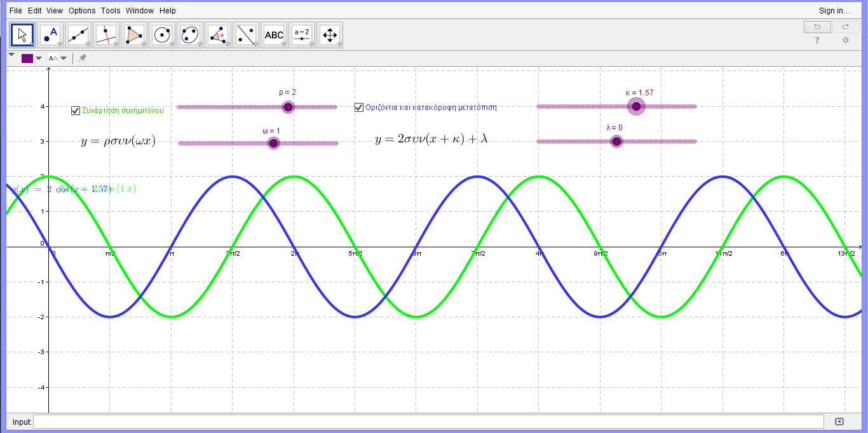Click the formula y = 2συν(x+κ)+λ
This screenshot has width=868, height=433.
pyautogui.click(x=431, y=139)
